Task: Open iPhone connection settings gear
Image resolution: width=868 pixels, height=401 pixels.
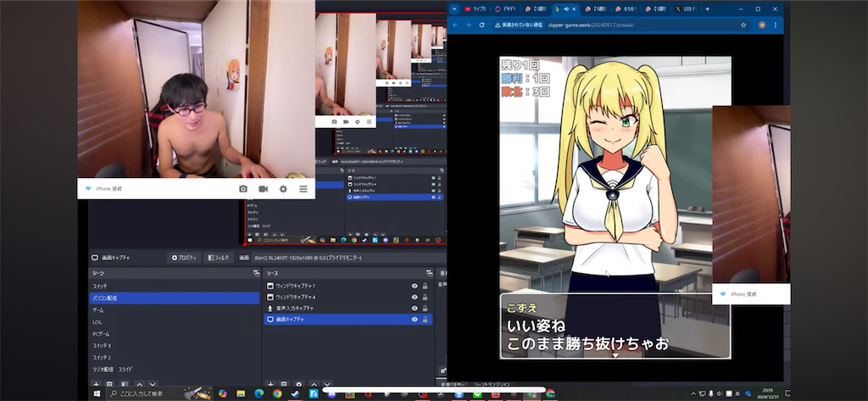Action: (x=283, y=189)
